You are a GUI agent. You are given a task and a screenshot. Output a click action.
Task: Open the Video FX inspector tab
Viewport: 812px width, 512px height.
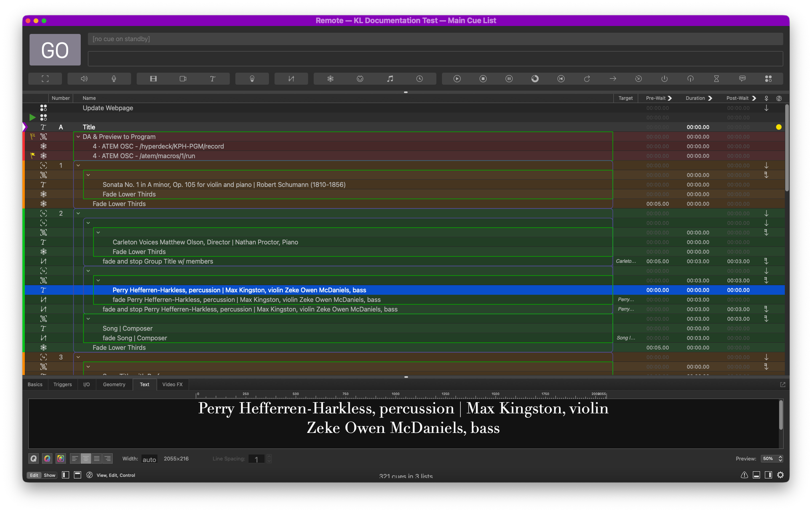(173, 384)
